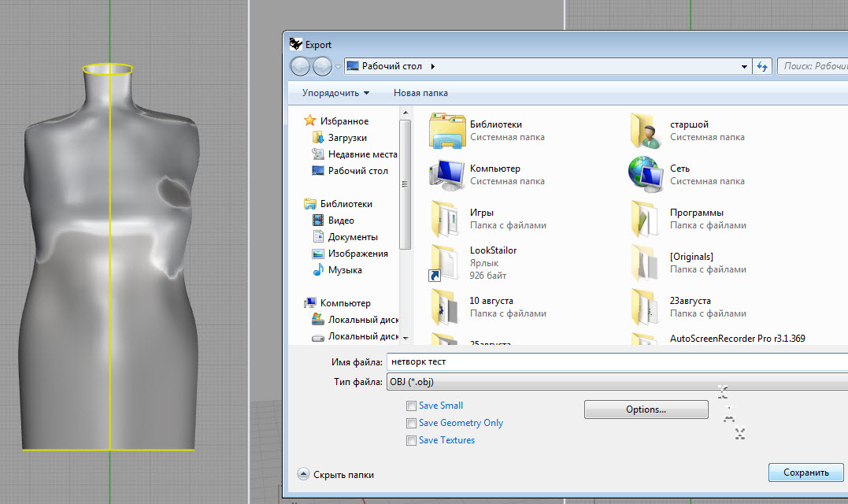Toggle the Save Geometry Only checkbox
Screen dimensions: 848x504
coord(411,424)
